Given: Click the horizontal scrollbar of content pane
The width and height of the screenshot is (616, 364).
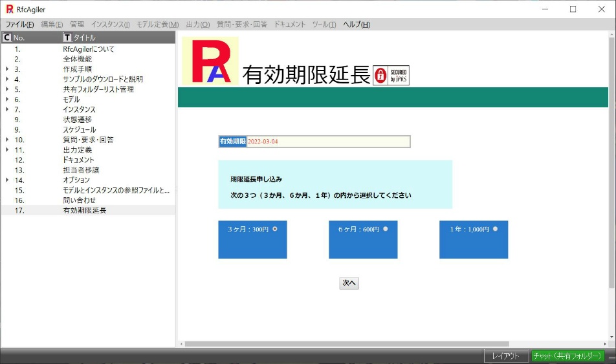Looking at the screenshot, I should click(347, 344).
